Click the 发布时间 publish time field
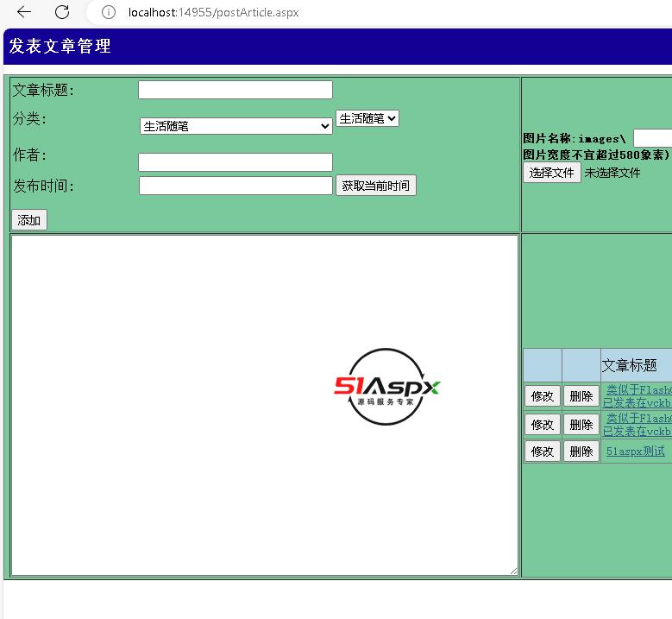The width and height of the screenshot is (672, 619). (x=236, y=186)
